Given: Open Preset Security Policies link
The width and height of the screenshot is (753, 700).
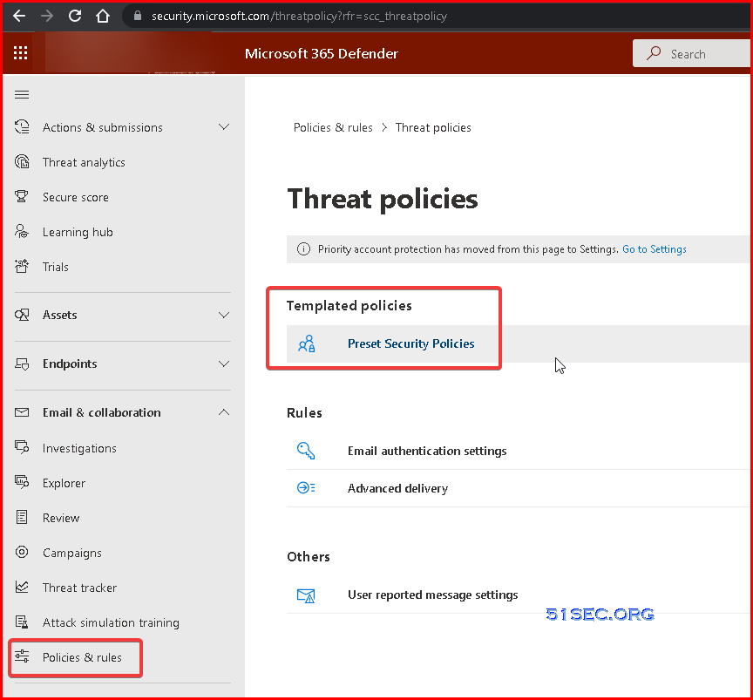Looking at the screenshot, I should point(411,343).
